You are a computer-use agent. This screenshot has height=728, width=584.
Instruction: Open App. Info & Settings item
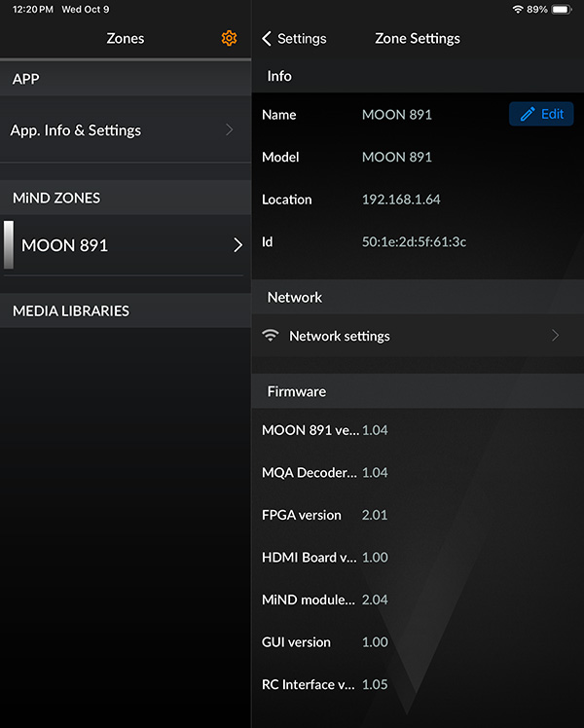pos(126,130)
